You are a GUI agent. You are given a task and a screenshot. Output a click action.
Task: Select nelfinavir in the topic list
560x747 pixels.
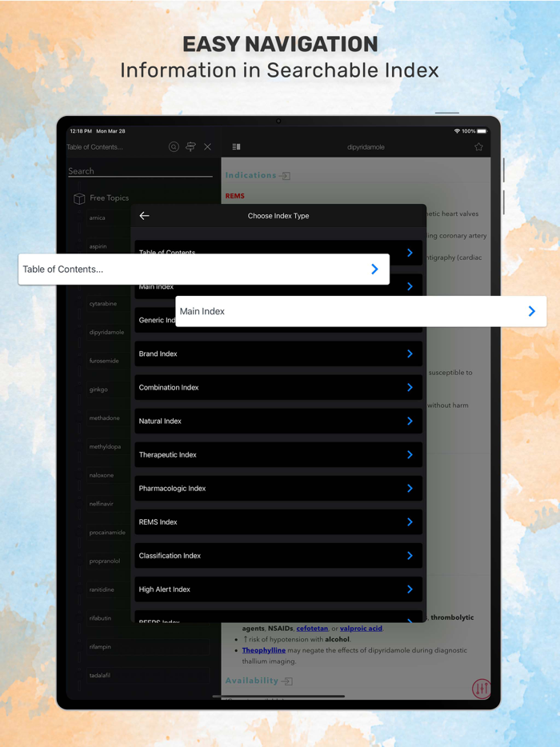(101, 504)
